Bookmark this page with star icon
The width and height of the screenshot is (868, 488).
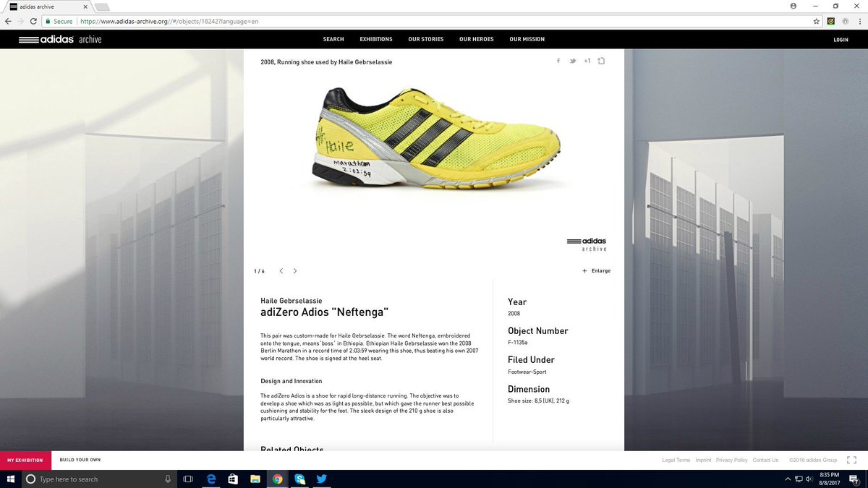(x=817, y=21)
